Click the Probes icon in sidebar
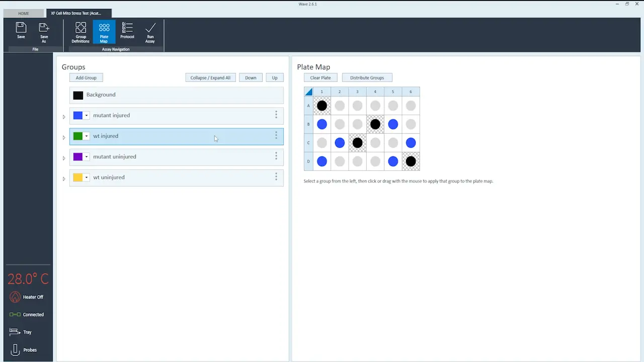Image resolution: width=644 pixels, height=362 pixels. [15, 350]
